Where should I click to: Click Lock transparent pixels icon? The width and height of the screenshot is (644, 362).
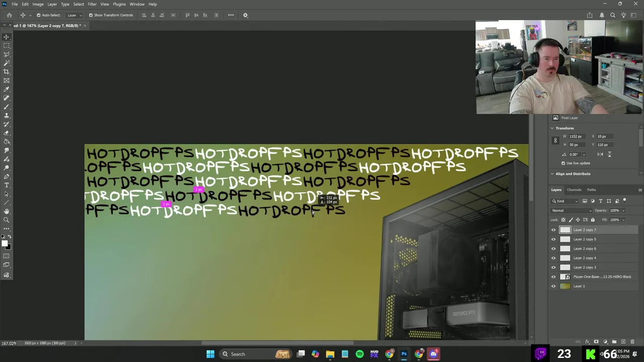point(563,220)
